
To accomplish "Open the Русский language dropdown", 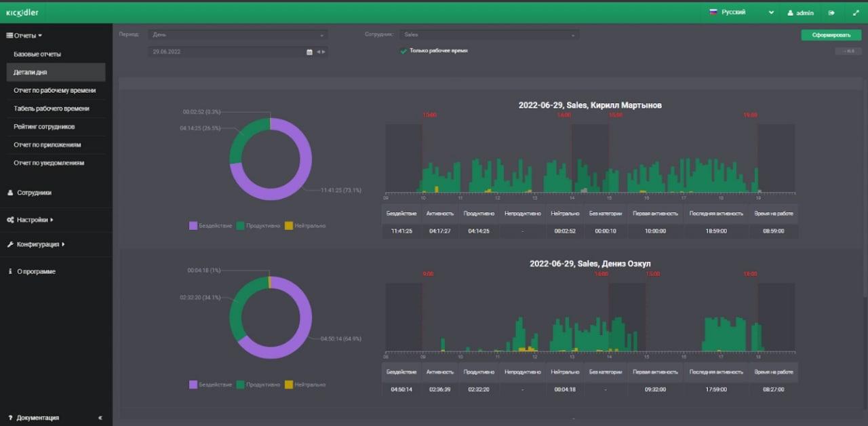I will pos(742,12).
